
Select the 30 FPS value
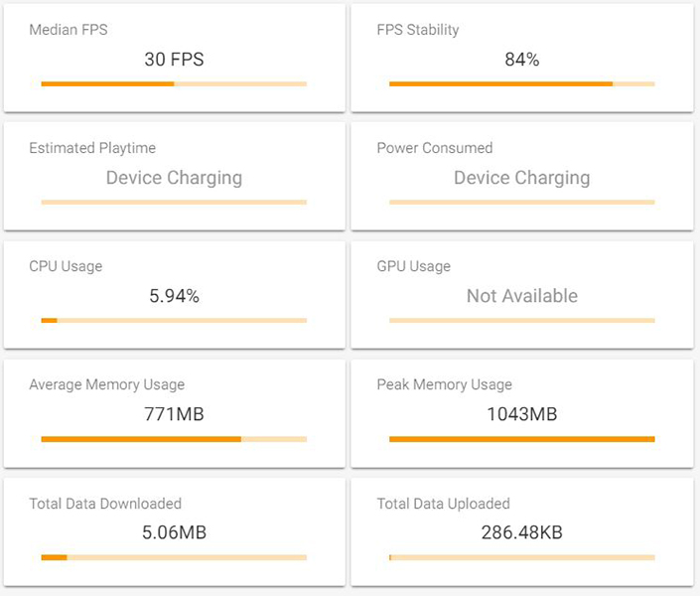[174, 60]
